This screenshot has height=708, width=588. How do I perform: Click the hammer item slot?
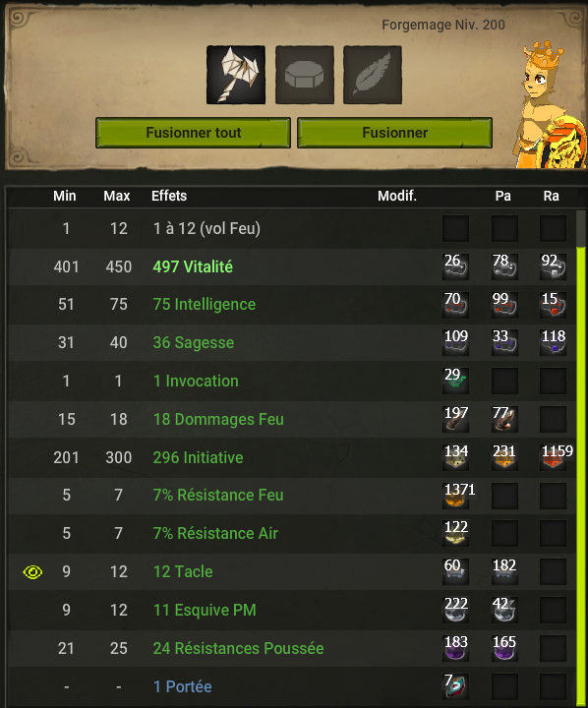pyautogui.click(x=236, y=75)
